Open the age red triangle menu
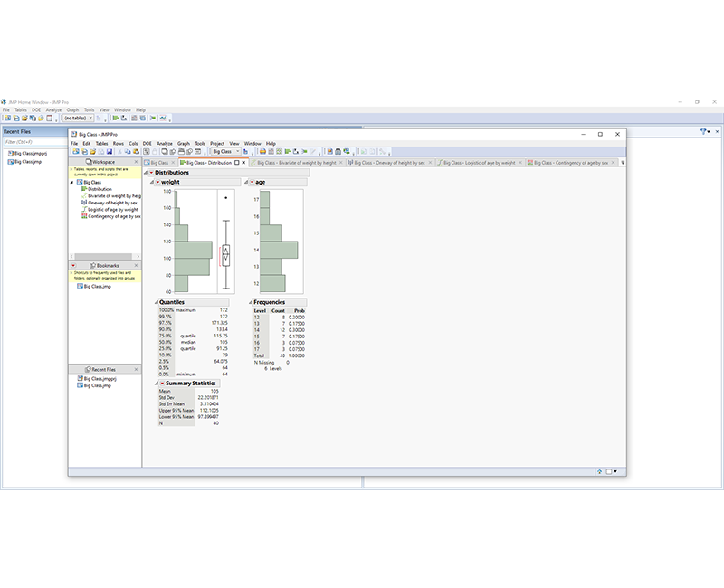Image resolution: width=724 pixels, height=588 pixels. click(x=252, y=182)
